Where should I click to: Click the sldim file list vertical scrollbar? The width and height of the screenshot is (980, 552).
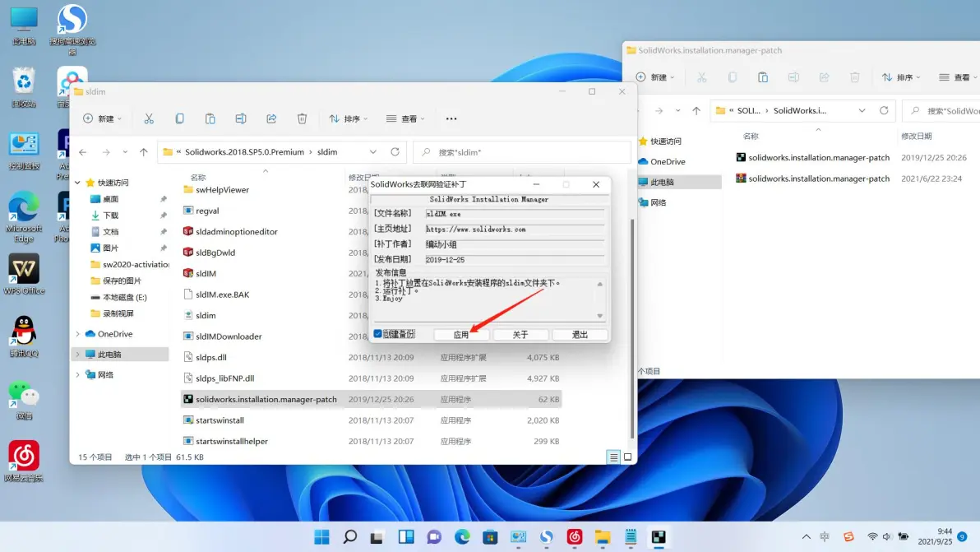click(x=632, y=328)
